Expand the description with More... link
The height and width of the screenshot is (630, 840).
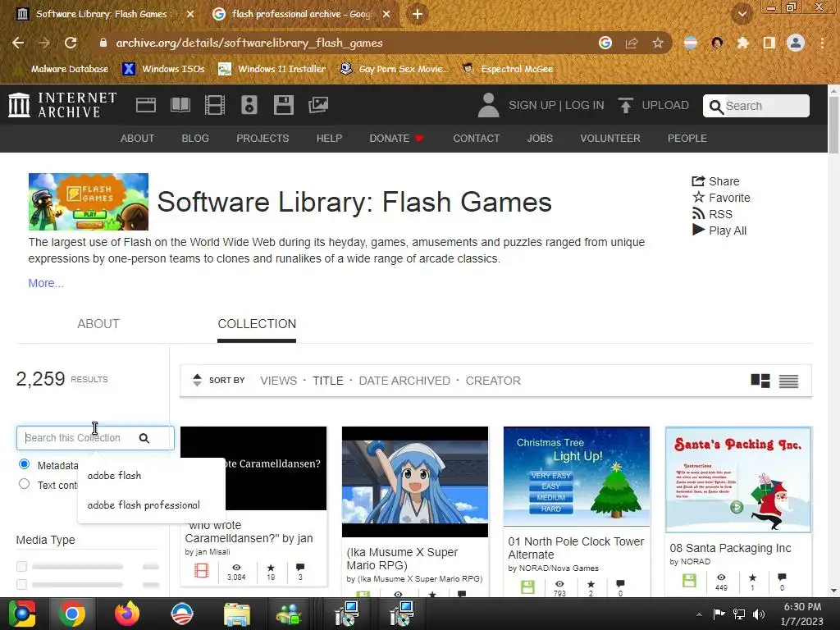[x=46, y=283]
